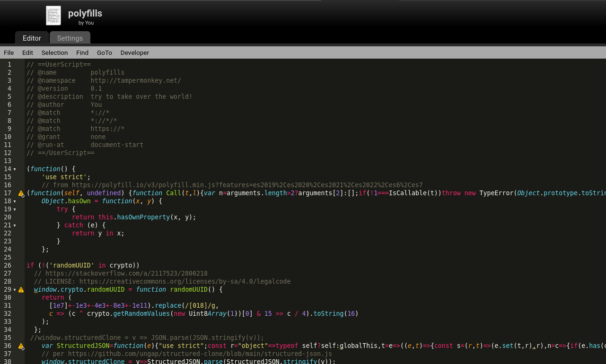Open the Selection menu
This screenshot has height=364, width=606.
point(54,52)
